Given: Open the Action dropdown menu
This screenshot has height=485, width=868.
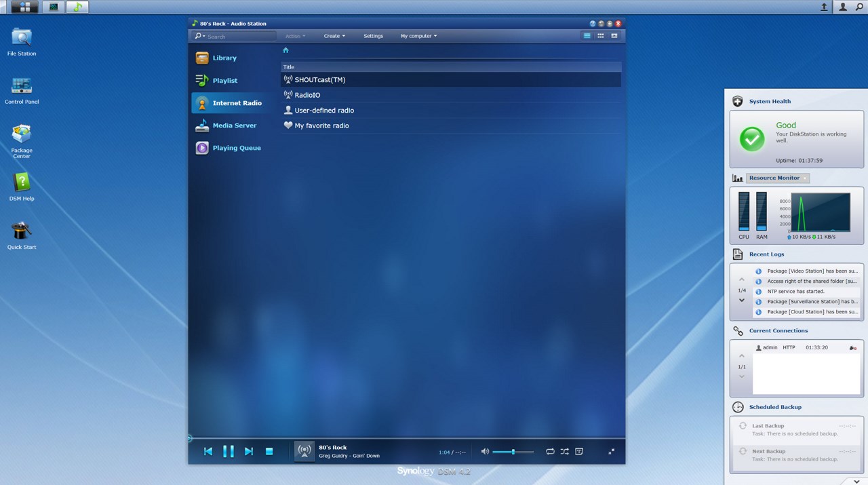Looking at the screenshot, I should pyautogui.click(x=295, y=36).
